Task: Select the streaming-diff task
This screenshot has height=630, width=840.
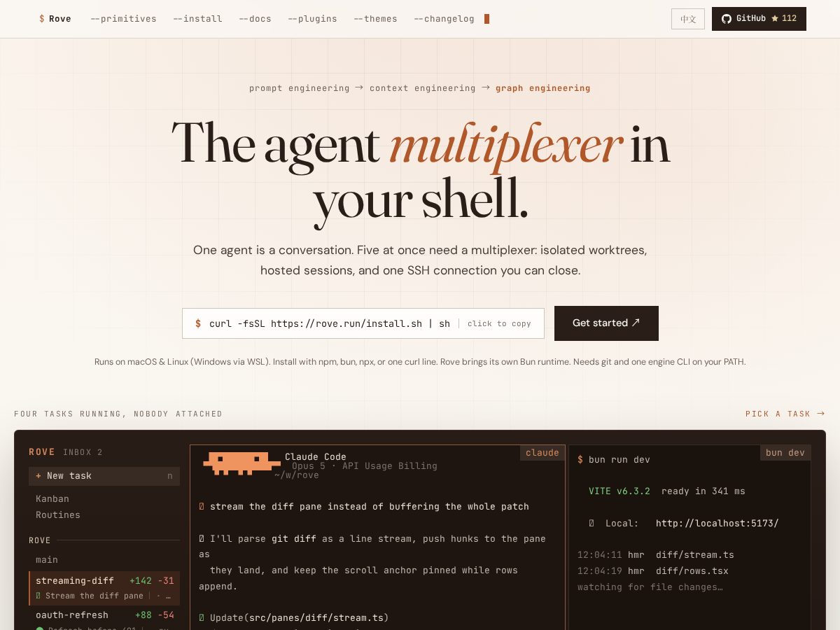Action: (104, 588)
